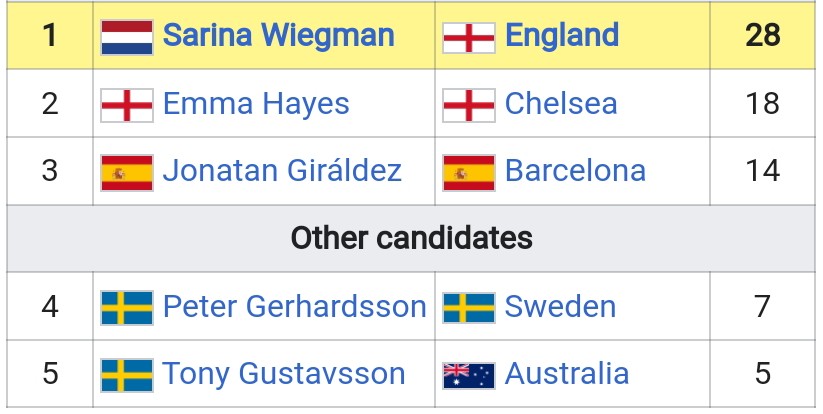Open the Emma Hayes article link
The image size is (823, 414).
[256, 104]
